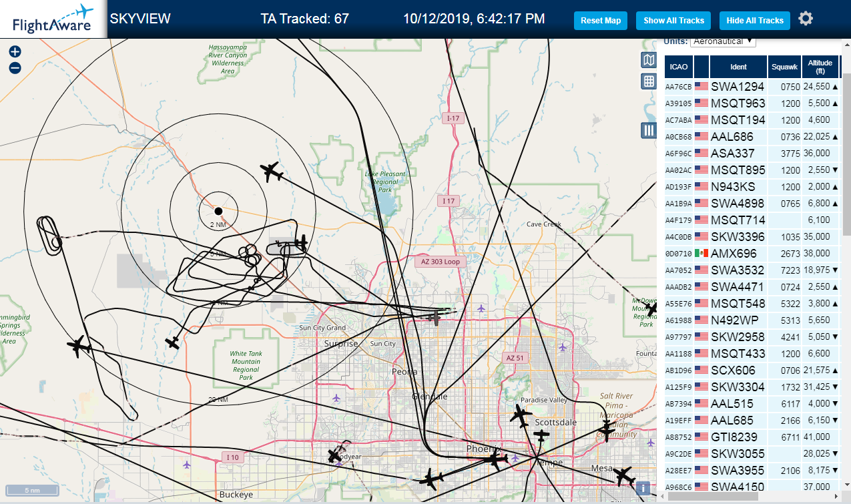Viewport: 851px width, 504px height.
Task: Select the SKW2958 ident in table
Action: click(x=738, y=337)
